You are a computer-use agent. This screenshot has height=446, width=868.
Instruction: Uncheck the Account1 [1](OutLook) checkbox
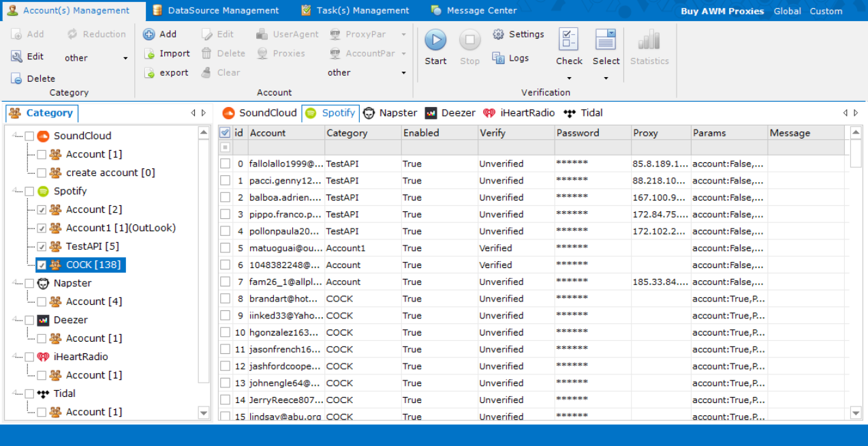[42, 228]
